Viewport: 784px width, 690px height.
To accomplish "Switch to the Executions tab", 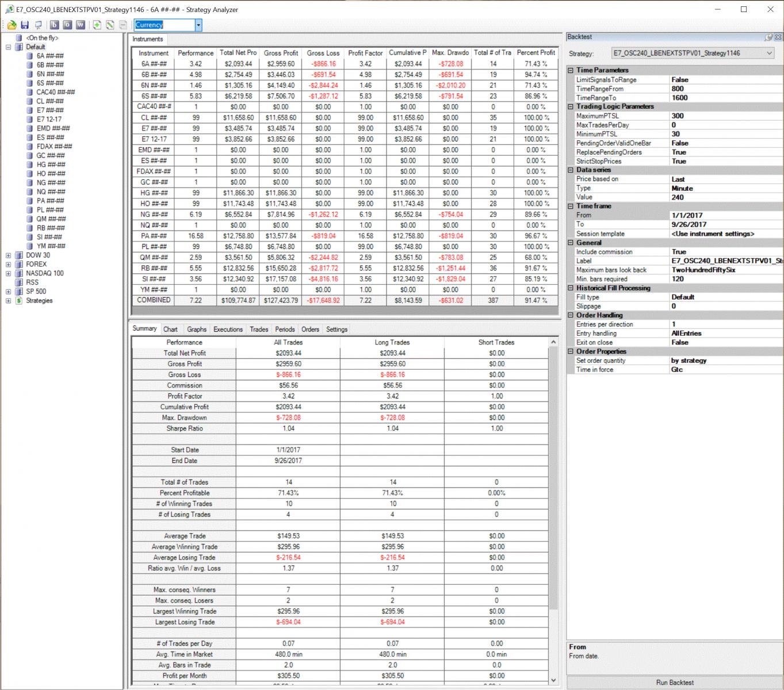I will [x=228, y=329].
